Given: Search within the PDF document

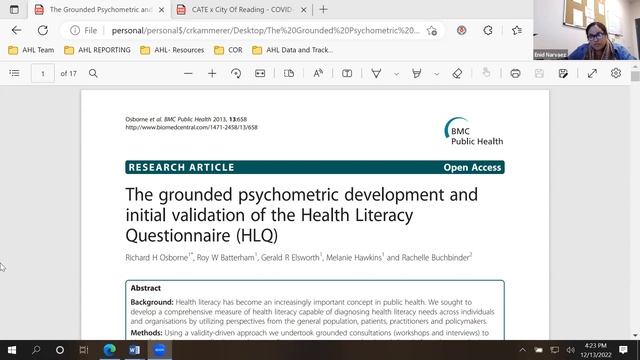Looking at the screenshot, I should (93, 73).
